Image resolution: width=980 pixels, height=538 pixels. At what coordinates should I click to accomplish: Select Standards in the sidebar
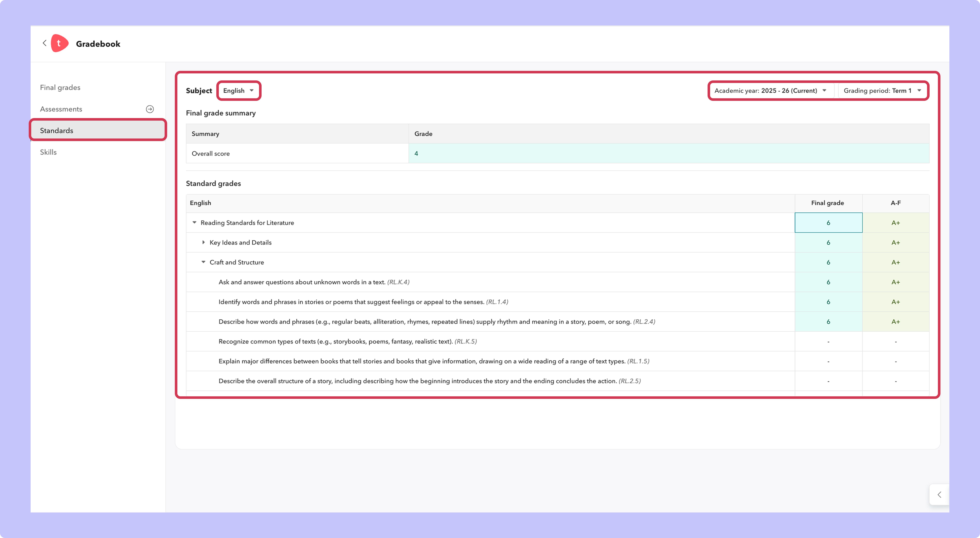click(98, 131)
